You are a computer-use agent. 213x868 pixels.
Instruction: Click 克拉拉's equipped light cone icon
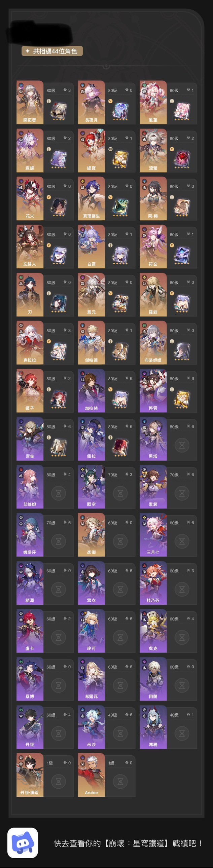point(58,351)
